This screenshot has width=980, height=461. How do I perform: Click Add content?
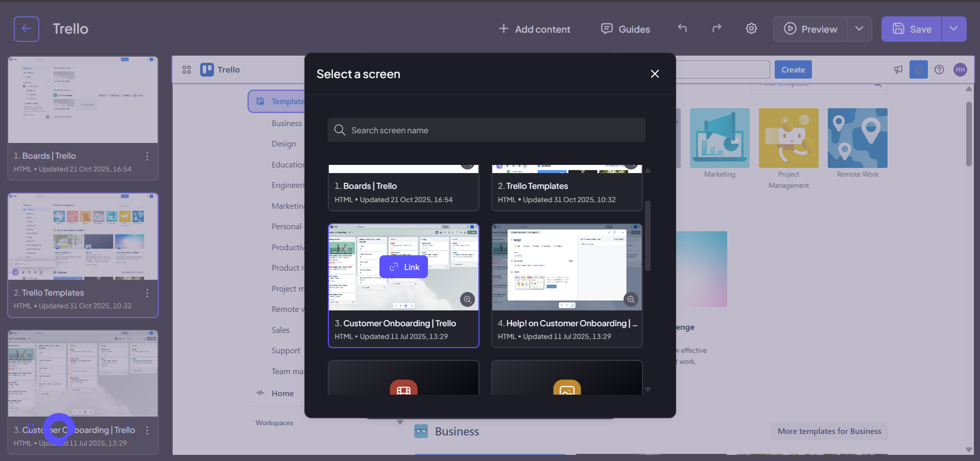click(534, 29)
